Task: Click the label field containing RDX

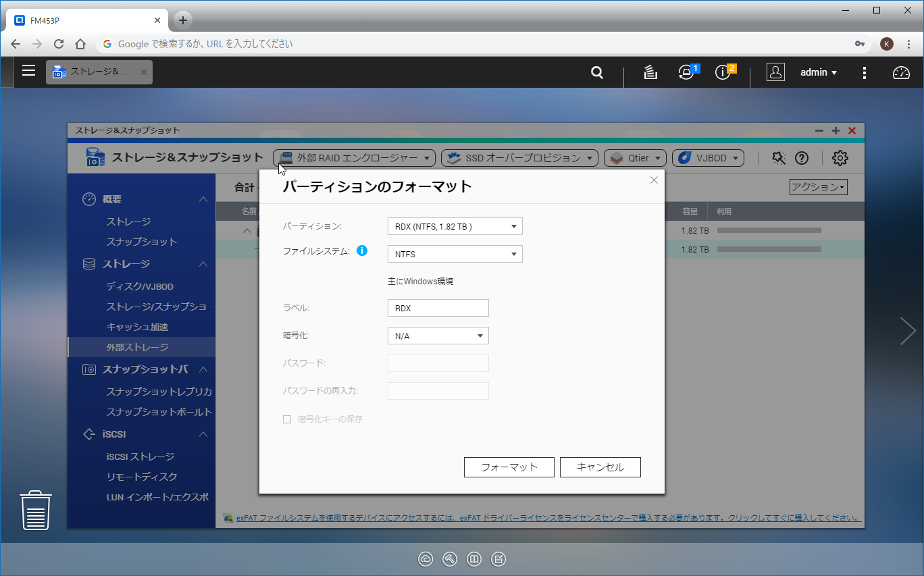Action: tap(438, 308)
